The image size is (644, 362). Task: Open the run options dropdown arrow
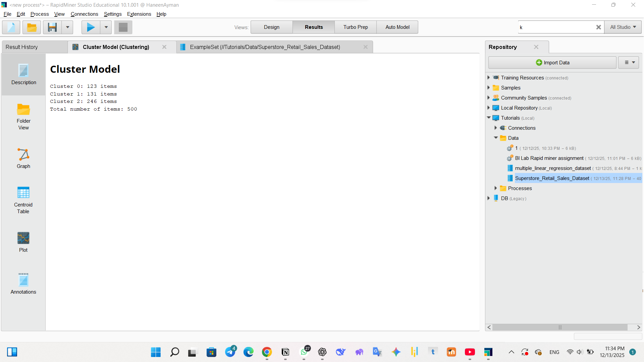tap(106, 27)
